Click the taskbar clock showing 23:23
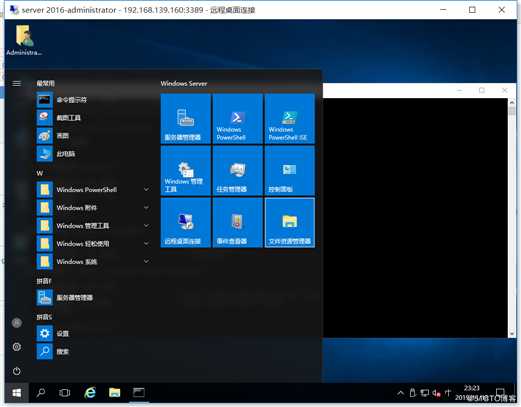This screenshot has height=407, width=521. click(x=472, y=393)
